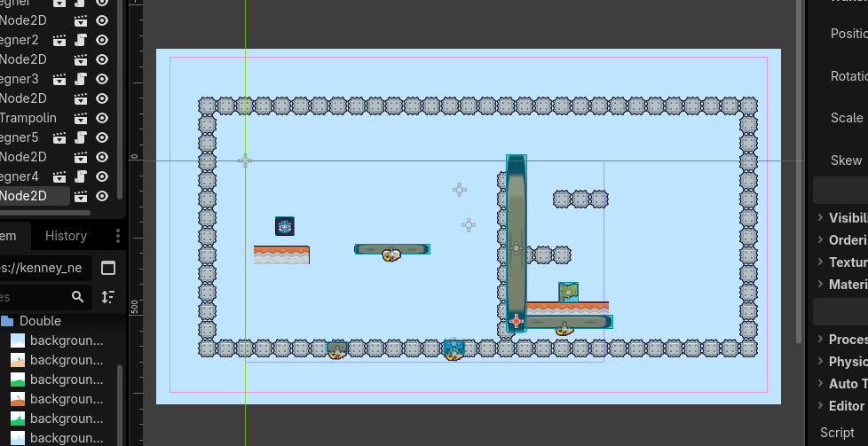Open the scene icon of Node2D directly below egner2

[81, 59]
